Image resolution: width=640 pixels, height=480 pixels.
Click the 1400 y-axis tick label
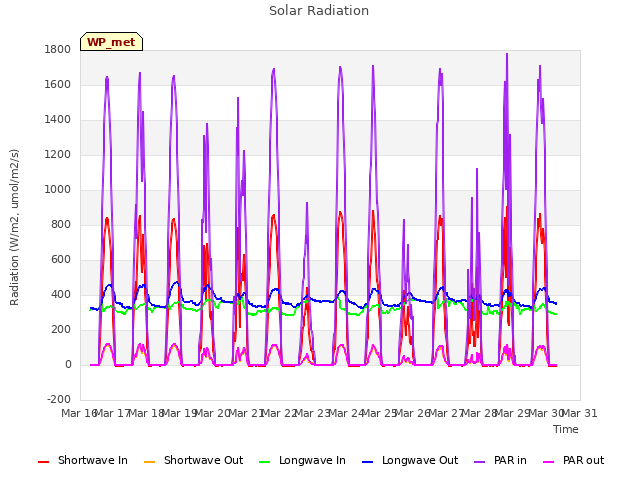pos(58,120)
